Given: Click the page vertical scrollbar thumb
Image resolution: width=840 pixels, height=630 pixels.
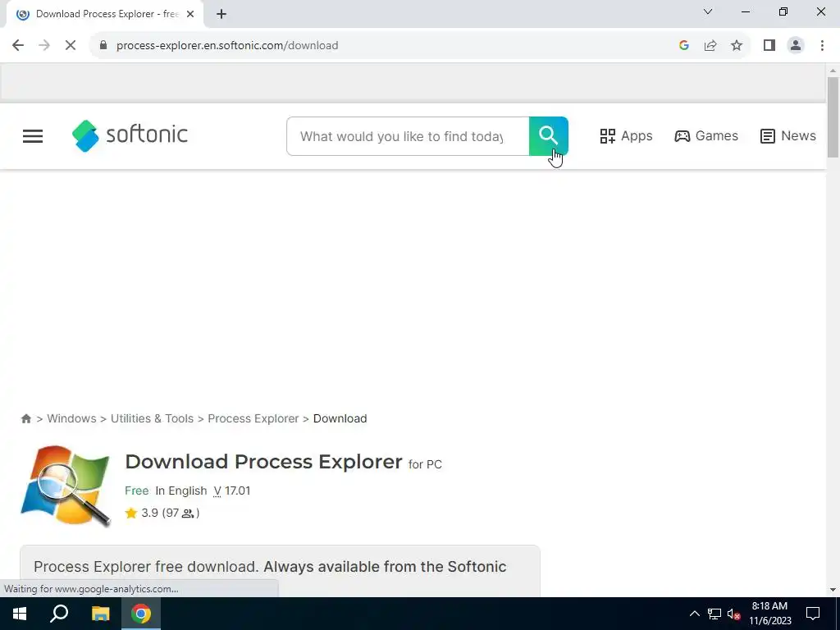Looking at the screenshot, I should [833, 117].
